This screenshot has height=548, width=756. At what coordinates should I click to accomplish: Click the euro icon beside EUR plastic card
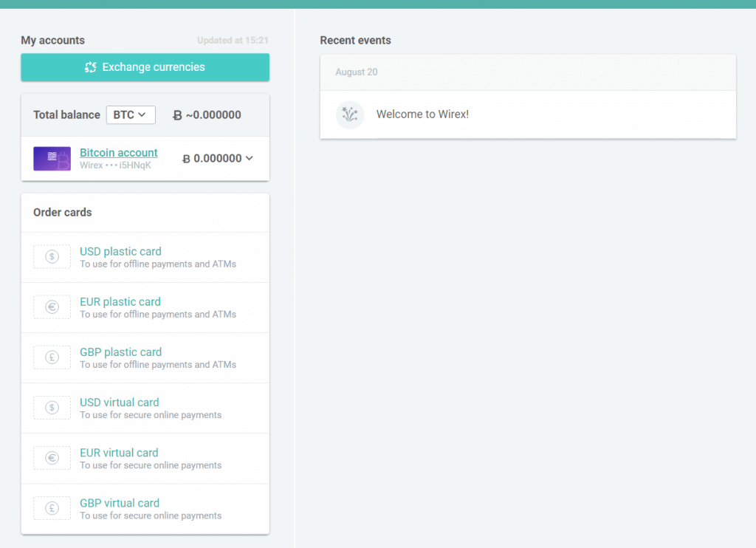(x=52, y=306)
